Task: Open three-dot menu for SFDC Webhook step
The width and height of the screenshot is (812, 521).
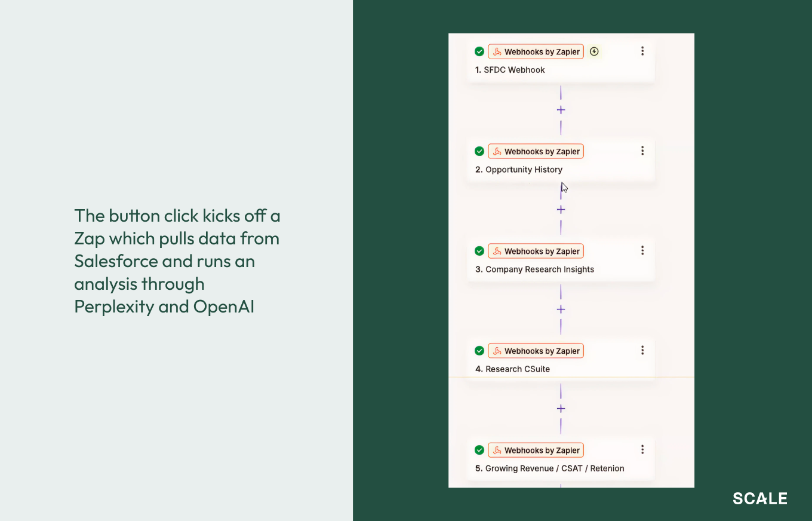Action: point(642,51)
